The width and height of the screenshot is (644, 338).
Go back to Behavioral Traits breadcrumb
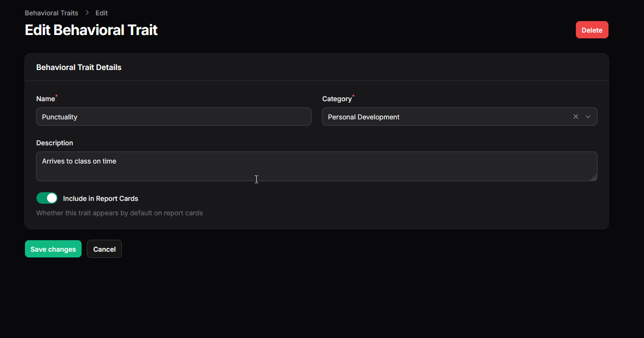coord(51,13)
